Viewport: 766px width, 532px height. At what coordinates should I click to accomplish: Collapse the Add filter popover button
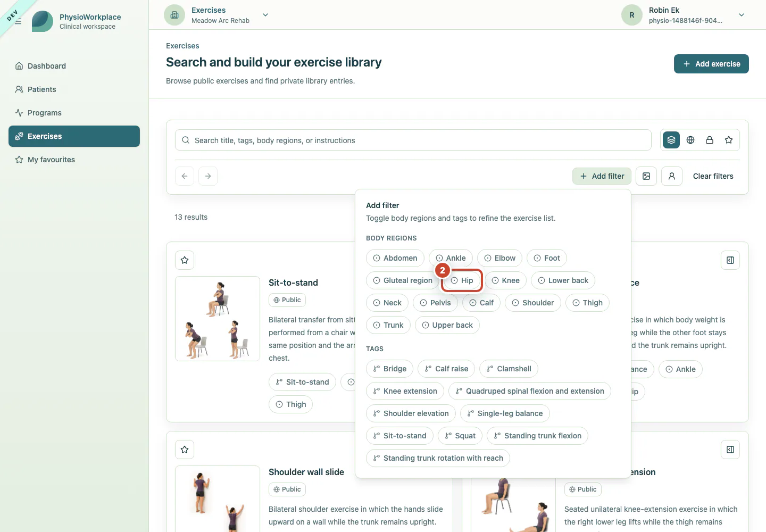pos(602,176)
